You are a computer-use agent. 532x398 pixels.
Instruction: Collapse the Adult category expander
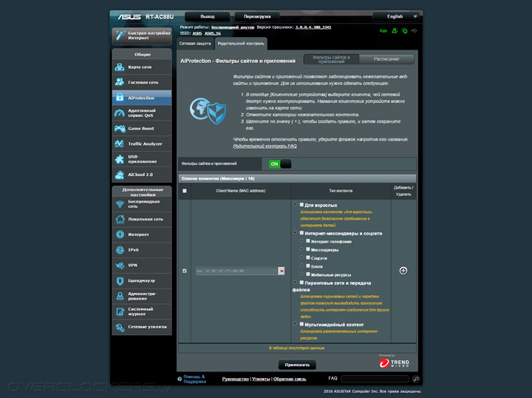coord(295,204)
